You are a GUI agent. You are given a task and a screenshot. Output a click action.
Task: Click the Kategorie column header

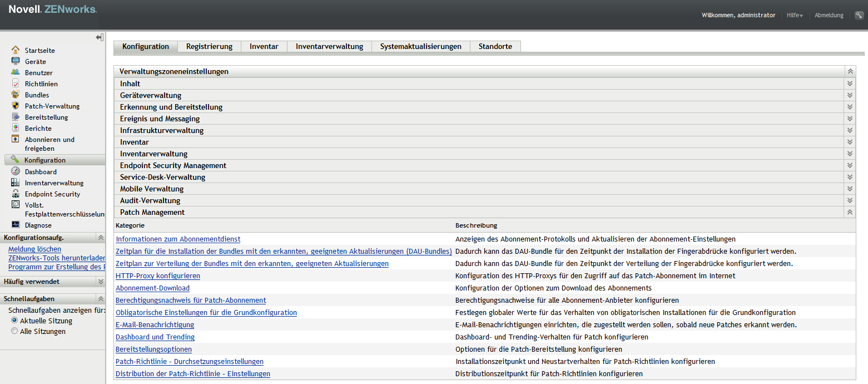[x=130, y=225]
